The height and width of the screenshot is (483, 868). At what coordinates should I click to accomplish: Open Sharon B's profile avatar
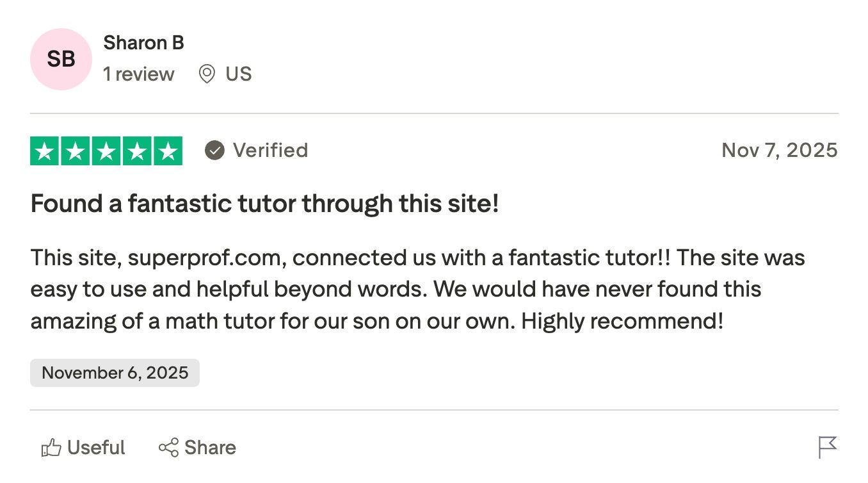[61, 58]
